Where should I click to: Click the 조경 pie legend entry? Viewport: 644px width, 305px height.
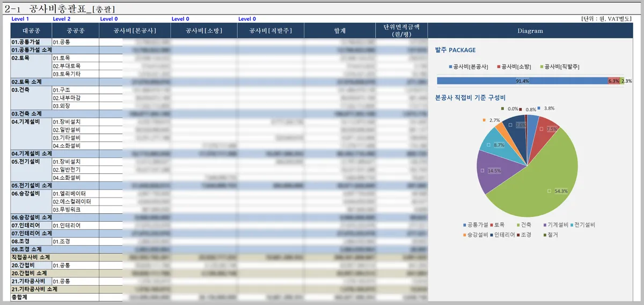[x=523, y=235]
